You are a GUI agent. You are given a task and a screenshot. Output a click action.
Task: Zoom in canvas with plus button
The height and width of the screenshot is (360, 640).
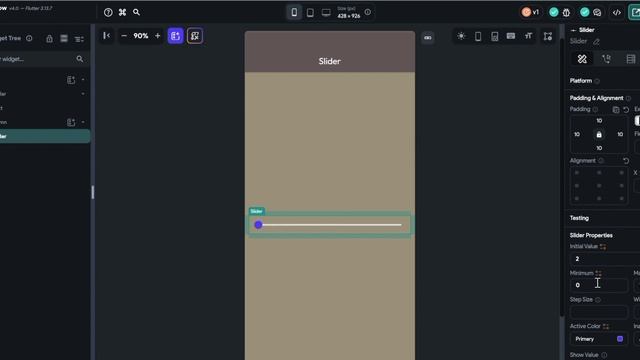coord(158,36)
